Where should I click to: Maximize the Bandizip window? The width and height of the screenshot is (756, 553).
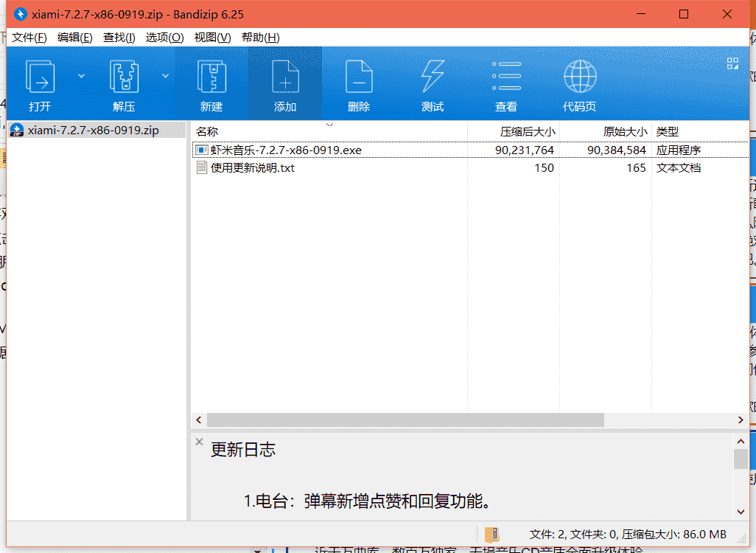684,14
